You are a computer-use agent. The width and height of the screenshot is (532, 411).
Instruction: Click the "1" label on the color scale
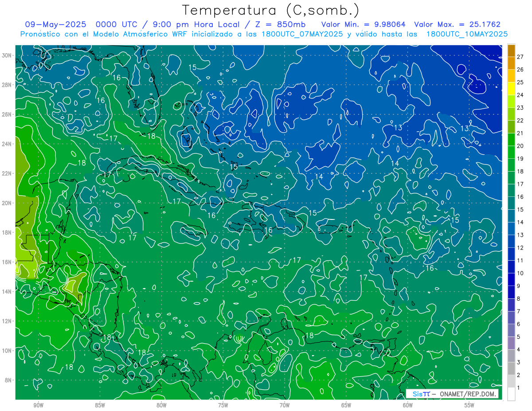(x=519, y=388)
